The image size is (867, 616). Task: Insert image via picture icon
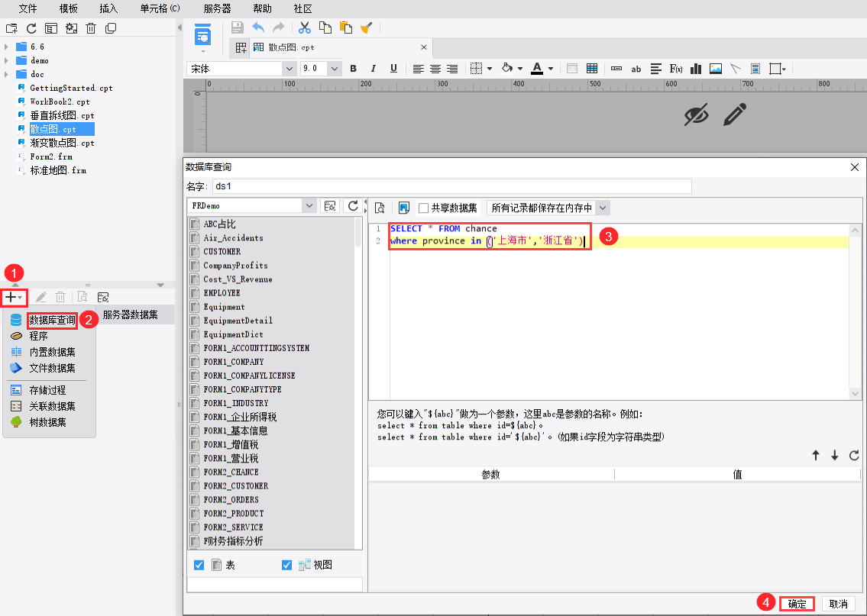coord(716,69)
